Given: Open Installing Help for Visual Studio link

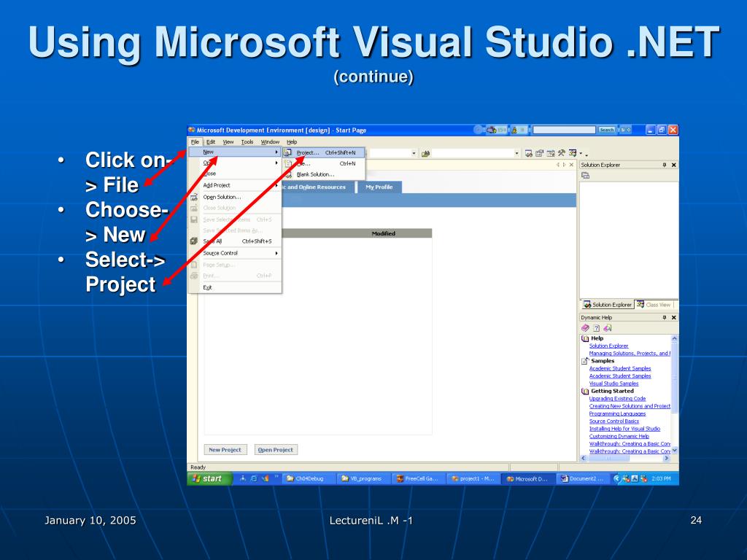Looking at the screenshot, I should click(x=624, y=429).
